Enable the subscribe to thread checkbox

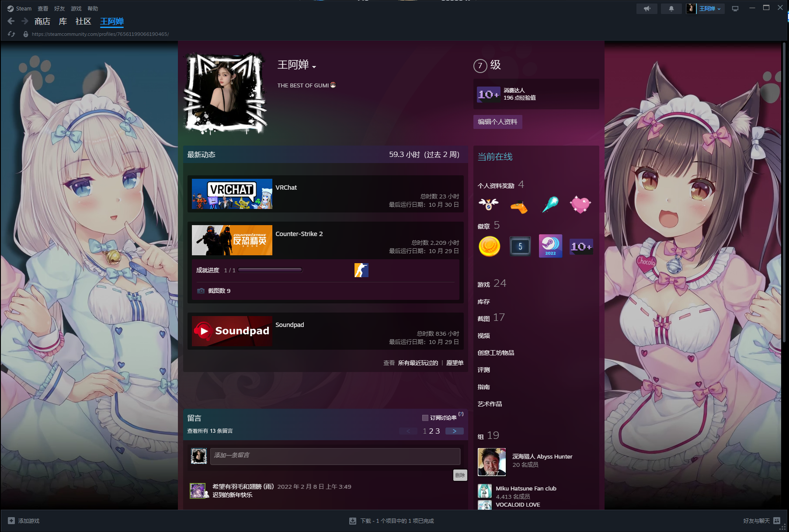(425, 418)
